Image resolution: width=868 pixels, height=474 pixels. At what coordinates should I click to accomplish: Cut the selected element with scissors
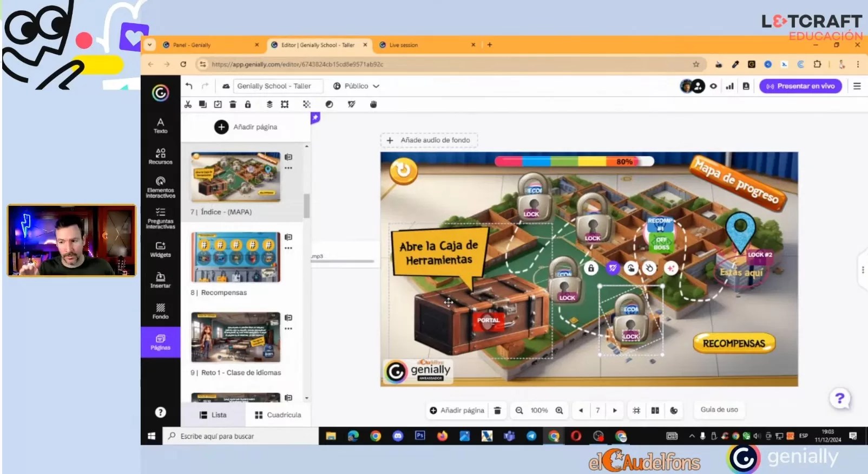coord(188,104)
